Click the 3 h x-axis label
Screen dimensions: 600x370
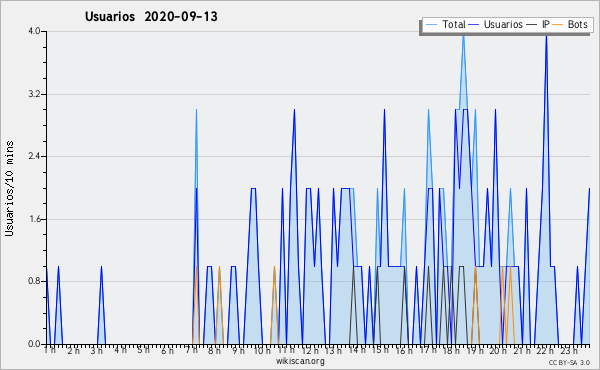coord(96,350)
